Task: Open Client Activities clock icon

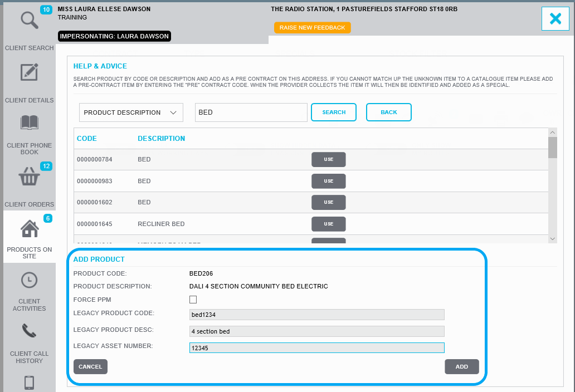Action: pos(30,280)
